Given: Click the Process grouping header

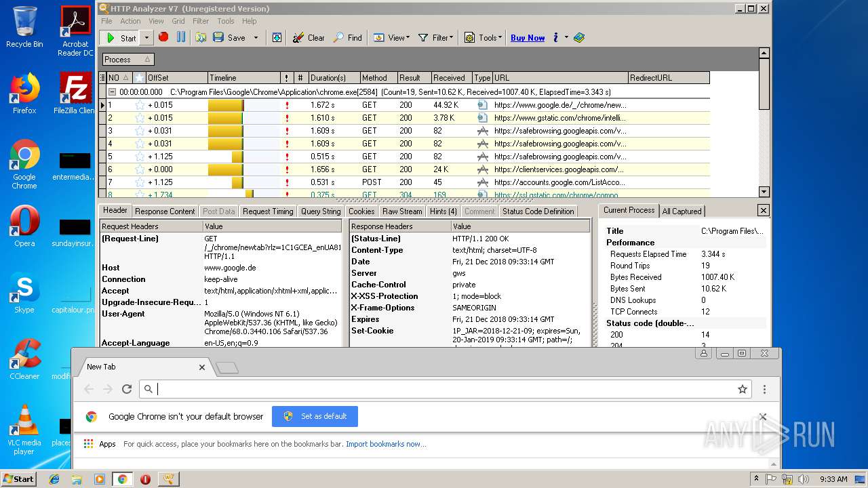Looking at the screenshot, I should [x=127, y=60].
